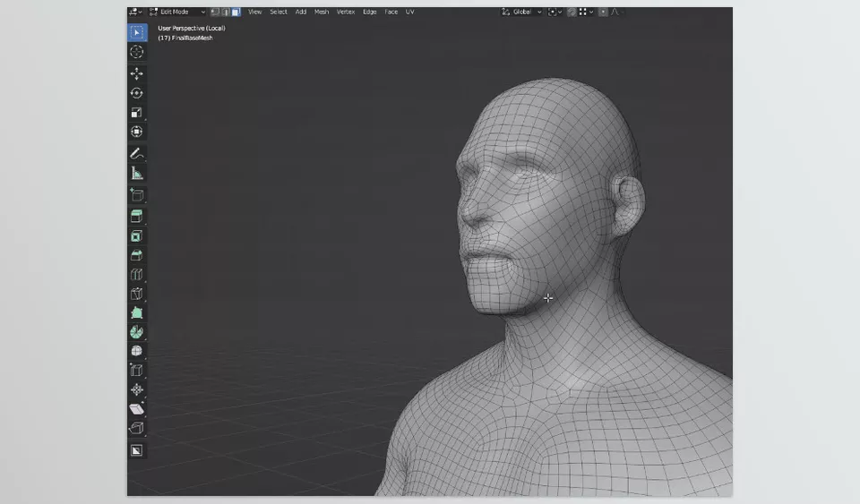Select the Knife tool
The height and width of the screenshot is (504, 860).
(137, 294)
